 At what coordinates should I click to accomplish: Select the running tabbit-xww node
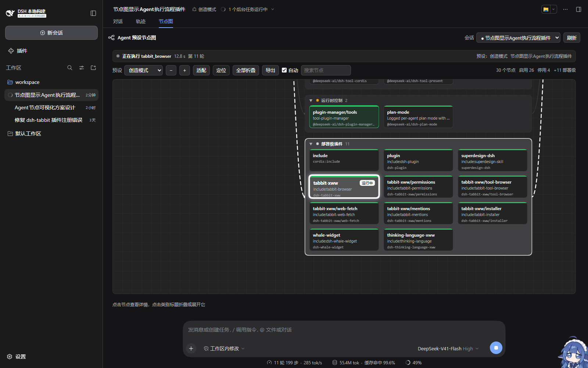(x=344, y=187)
